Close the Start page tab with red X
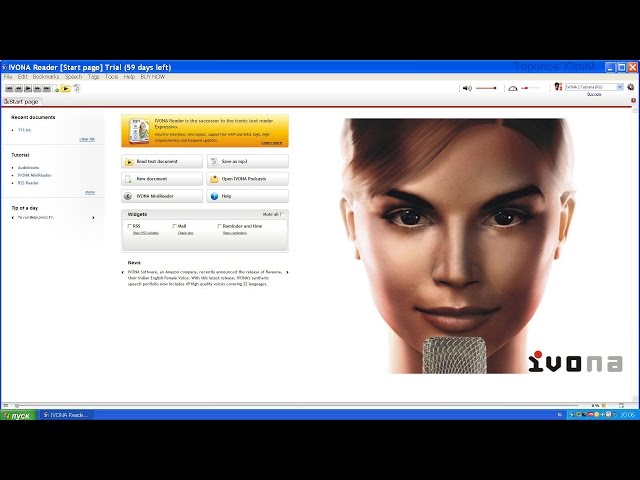 click(x=633, y=100)
